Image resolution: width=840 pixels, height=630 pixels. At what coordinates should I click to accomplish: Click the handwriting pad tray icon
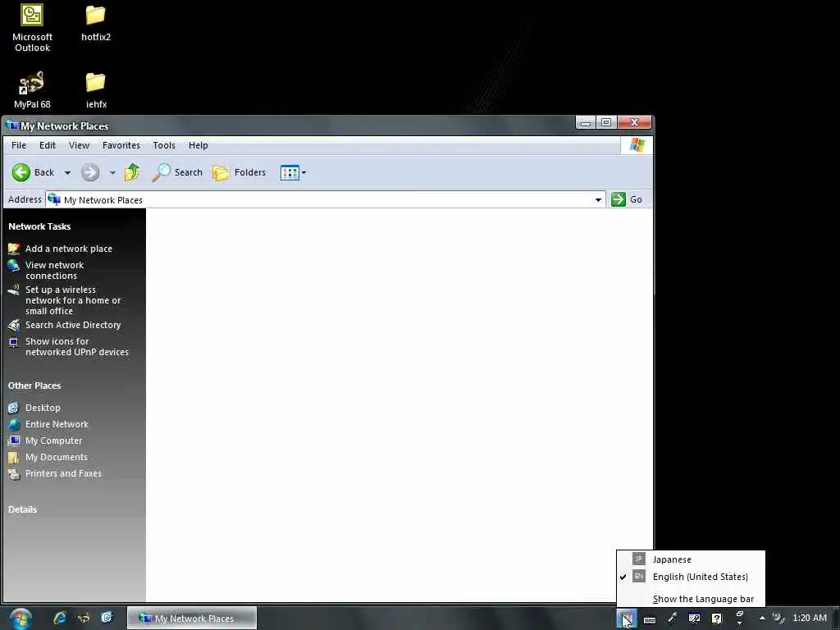click(694, 619)
